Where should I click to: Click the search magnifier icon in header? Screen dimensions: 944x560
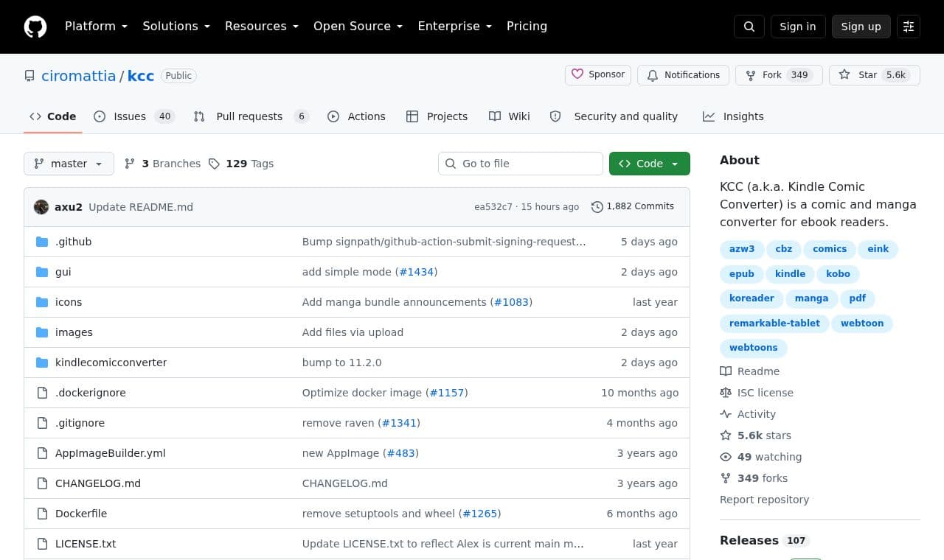(x=749, y=27)
